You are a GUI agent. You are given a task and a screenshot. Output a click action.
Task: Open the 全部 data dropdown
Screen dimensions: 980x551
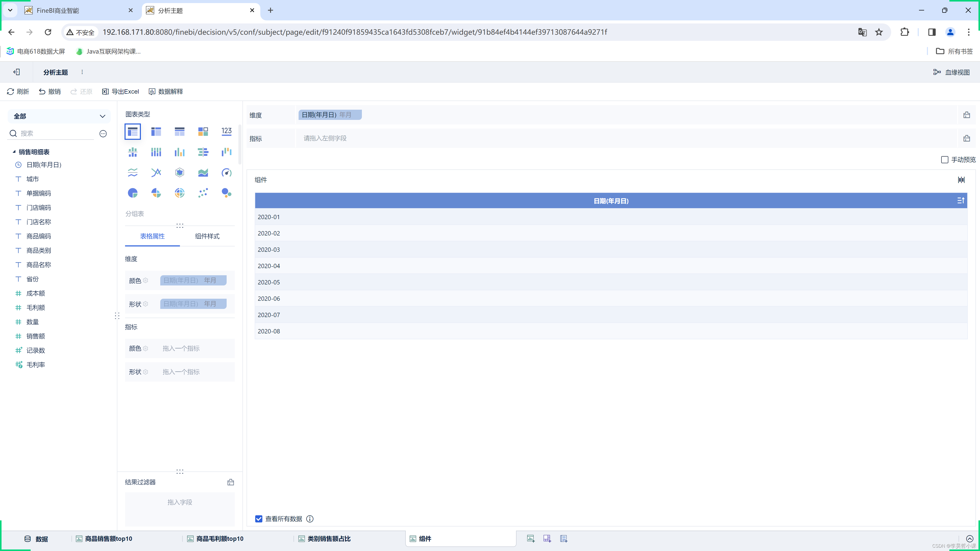click(59, 116)
